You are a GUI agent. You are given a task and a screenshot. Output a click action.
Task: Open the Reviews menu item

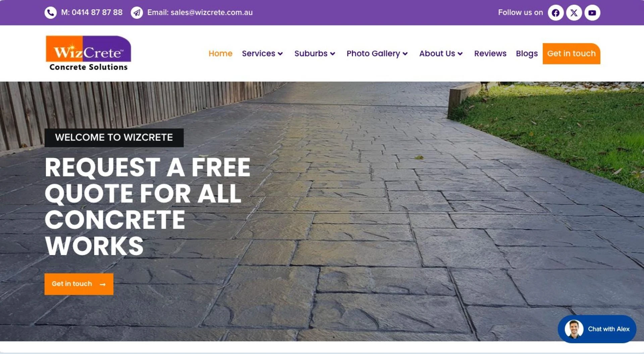[490, 53]
